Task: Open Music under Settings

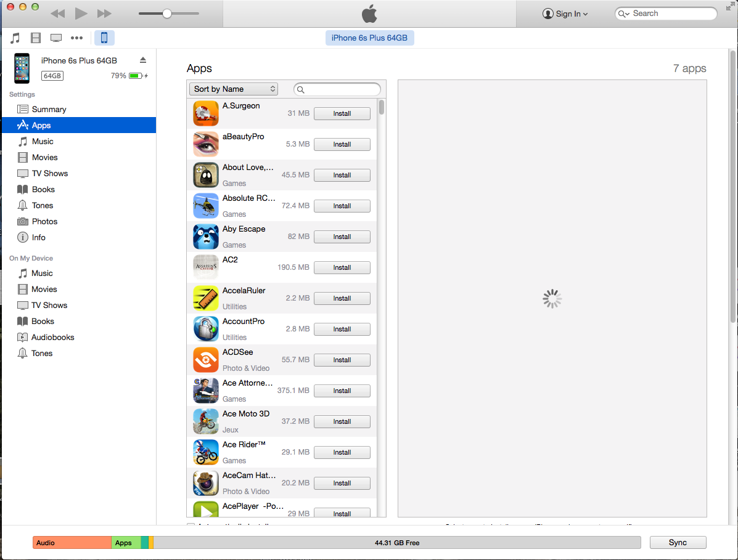Action: [79, 141]
